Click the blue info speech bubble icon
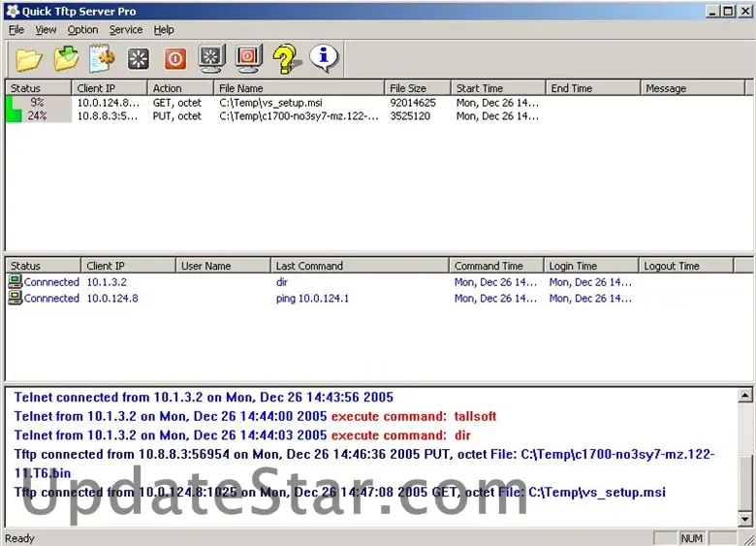This screenshot has height=546, width=756. click(324, 58)
